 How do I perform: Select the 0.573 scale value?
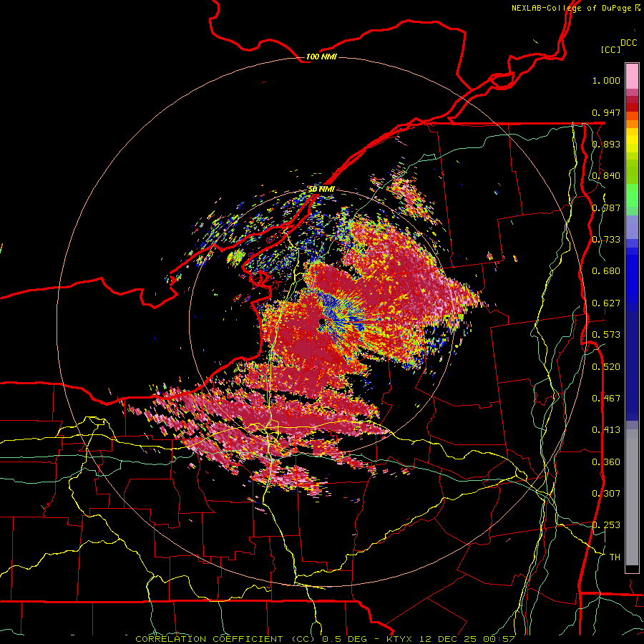click(606, 335)
